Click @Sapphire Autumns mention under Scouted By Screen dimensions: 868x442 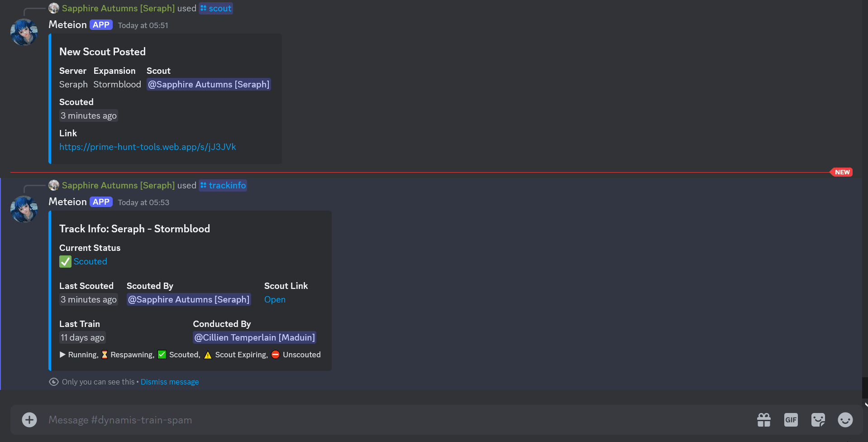tap(189, 300)
